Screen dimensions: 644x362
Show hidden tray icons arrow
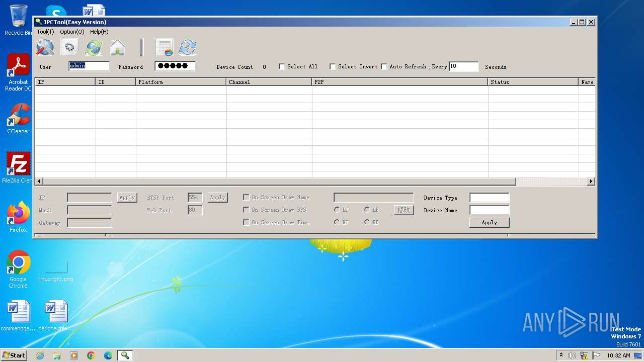[561, 355]
